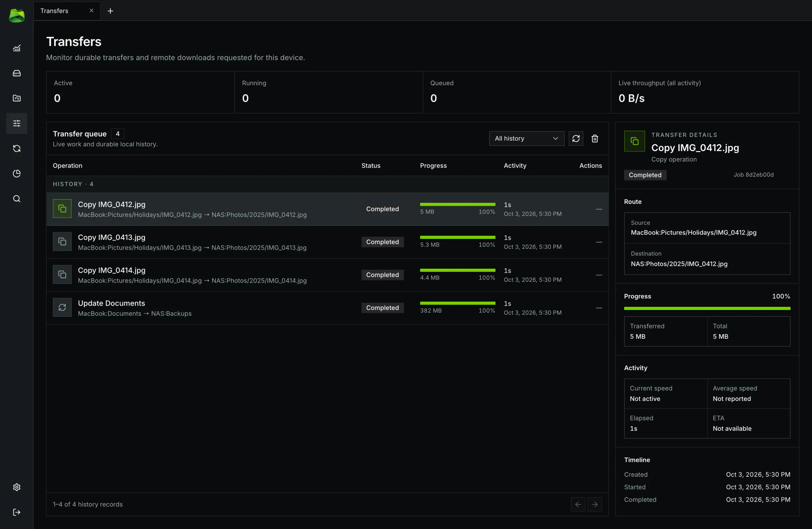Click the sign out icon in sidebar
812x529 pixels.
16,512
